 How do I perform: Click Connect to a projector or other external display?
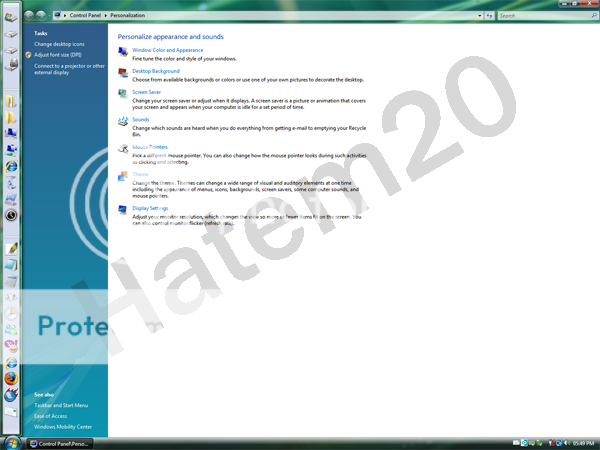coord(69,69)
